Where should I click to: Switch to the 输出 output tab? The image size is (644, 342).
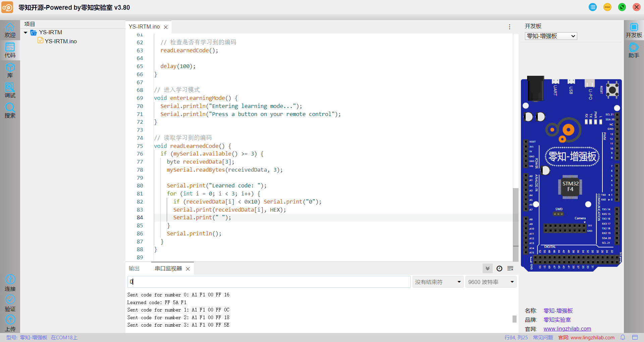coord(134,269)
